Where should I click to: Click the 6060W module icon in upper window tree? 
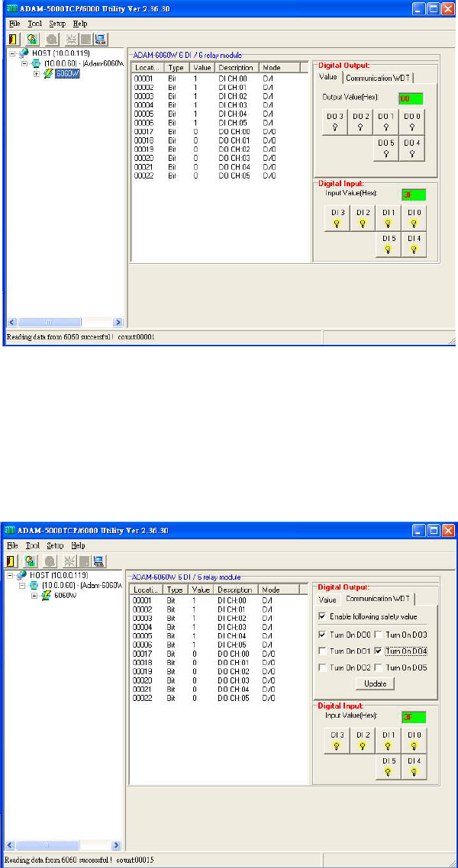[47, 74]
